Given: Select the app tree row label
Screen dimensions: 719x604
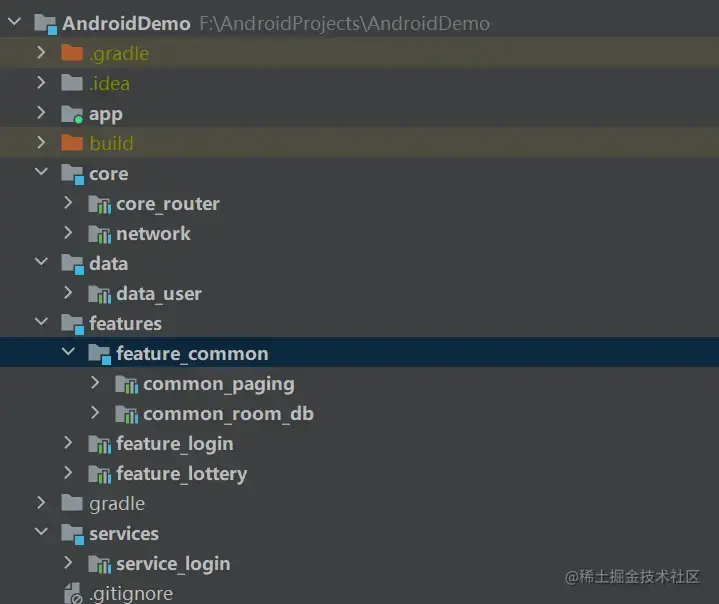Looking at the screenshot, I should [106, 115].
